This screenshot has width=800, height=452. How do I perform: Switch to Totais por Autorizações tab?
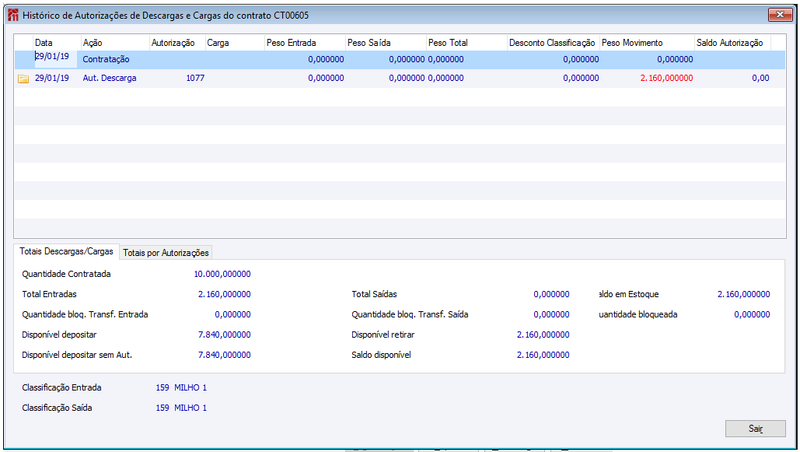coord(166,252)
